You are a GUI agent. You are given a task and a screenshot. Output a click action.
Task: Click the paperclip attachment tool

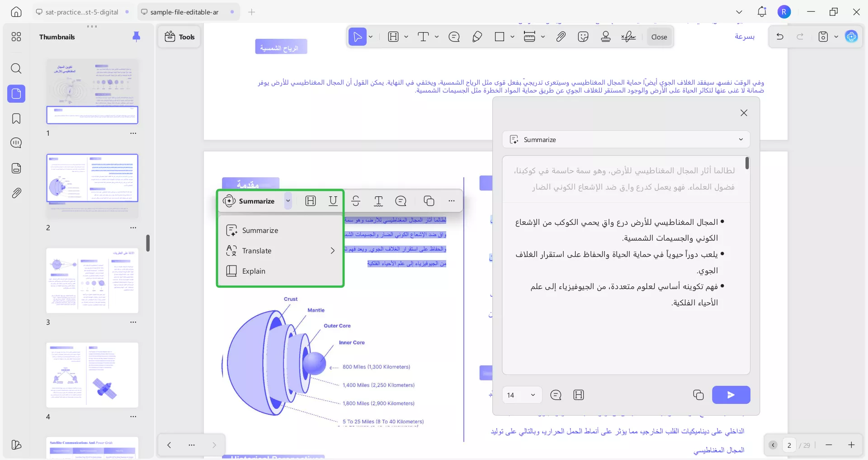click(x=561, y=37)
